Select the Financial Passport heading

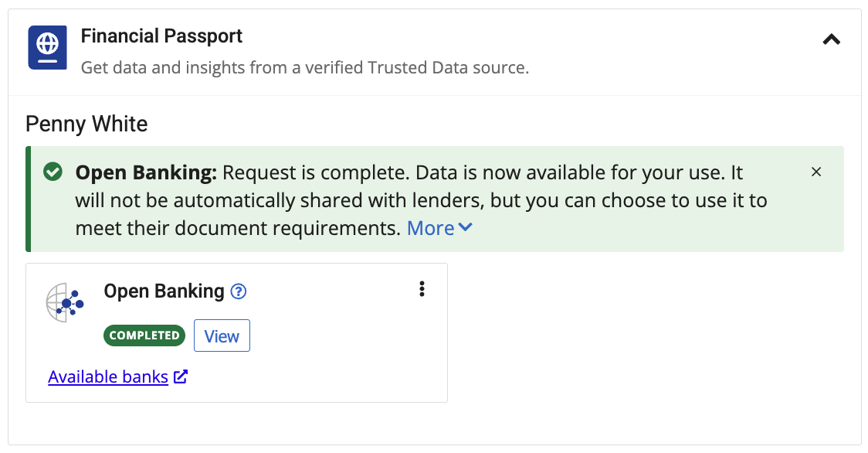click(161, 36)
